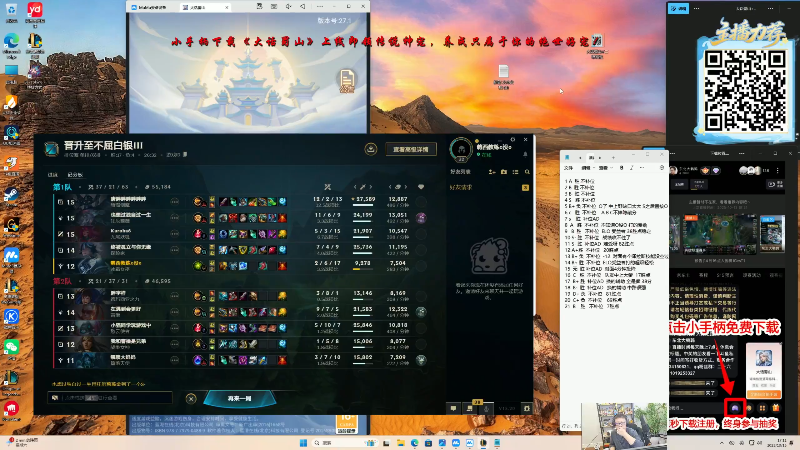Select the 记分板 scoreboard tab
Image resolution: width=800 pixels, height=450 pixels.
[x=75, y=175]
